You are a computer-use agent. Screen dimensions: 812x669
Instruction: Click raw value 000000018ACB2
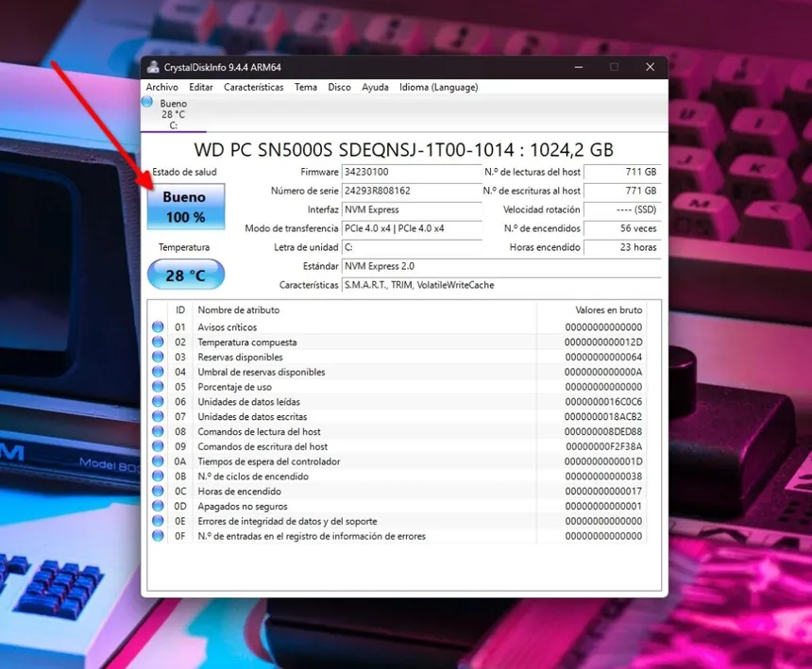(603, 416)
